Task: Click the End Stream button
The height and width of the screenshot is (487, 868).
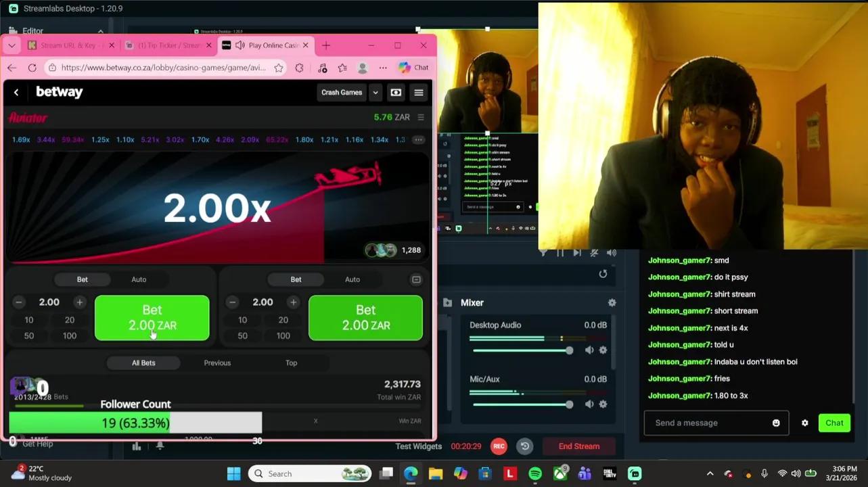Action: 578,446
